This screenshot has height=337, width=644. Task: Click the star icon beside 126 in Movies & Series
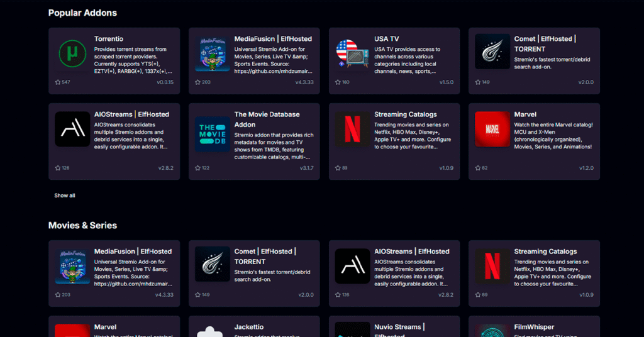click(338, 295)
